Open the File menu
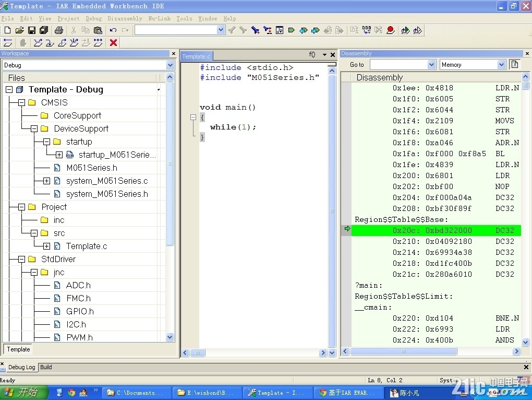The height and width of the screenshot is (400, 532). [x=7, y=18]
